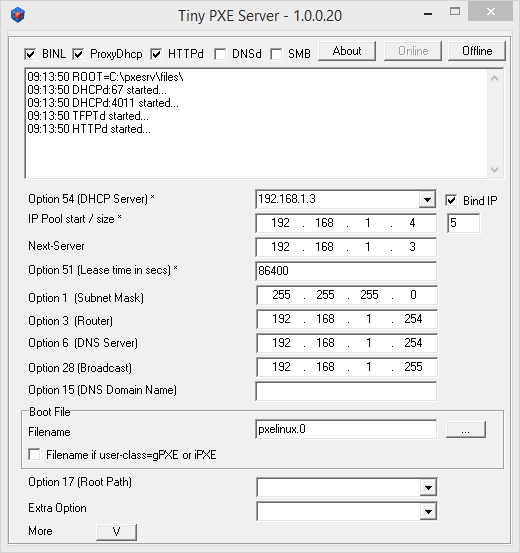Enable the SMB checkbox

click(276, 54)
